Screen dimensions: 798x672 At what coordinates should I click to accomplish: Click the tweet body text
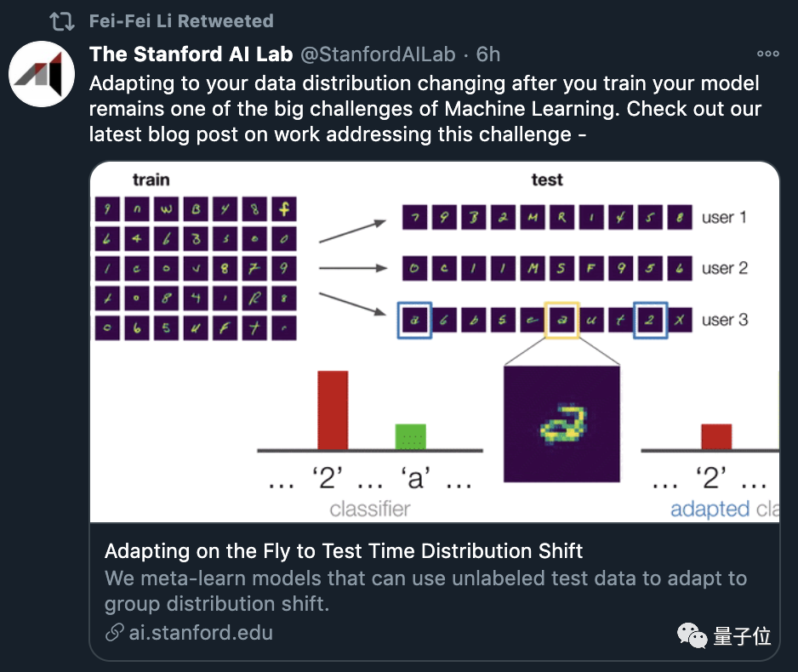(x=425, y=109)
